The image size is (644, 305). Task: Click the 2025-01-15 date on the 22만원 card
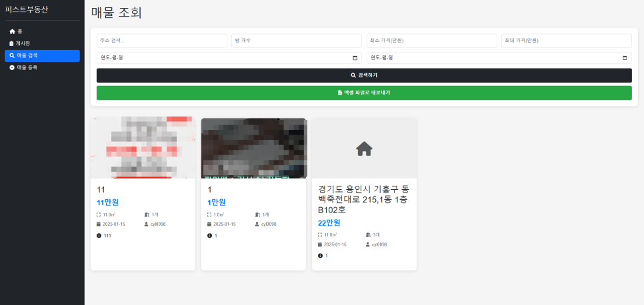click(x=335, y=244)
